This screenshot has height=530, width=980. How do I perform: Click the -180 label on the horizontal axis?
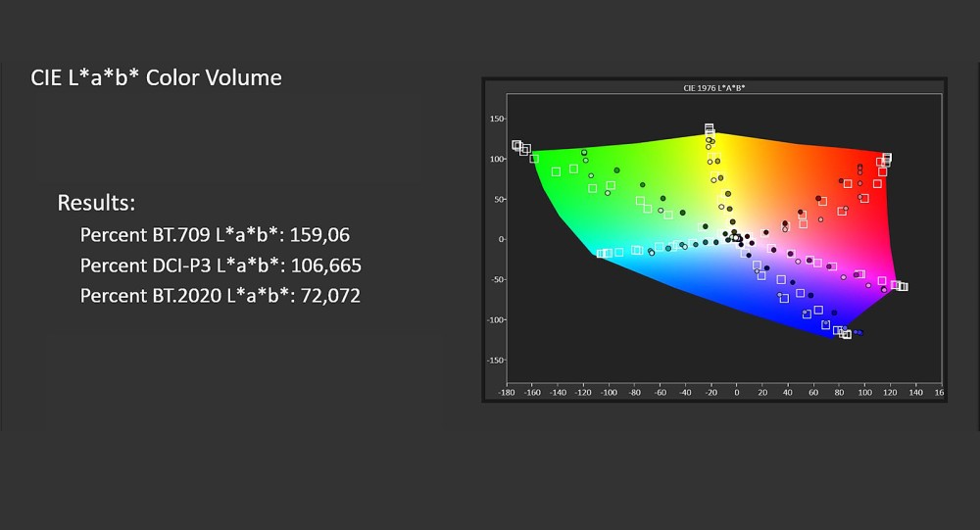click(x=507, y=392)
